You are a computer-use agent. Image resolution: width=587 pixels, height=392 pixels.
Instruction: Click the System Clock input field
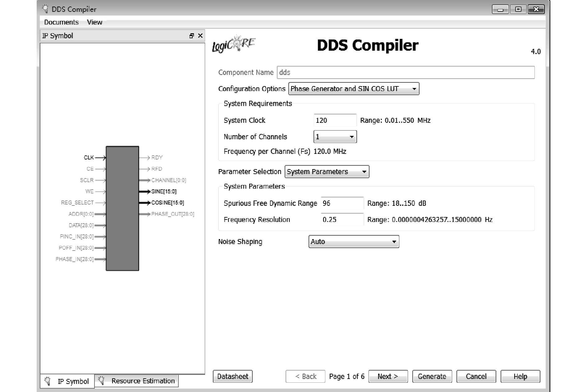point(335,120)
